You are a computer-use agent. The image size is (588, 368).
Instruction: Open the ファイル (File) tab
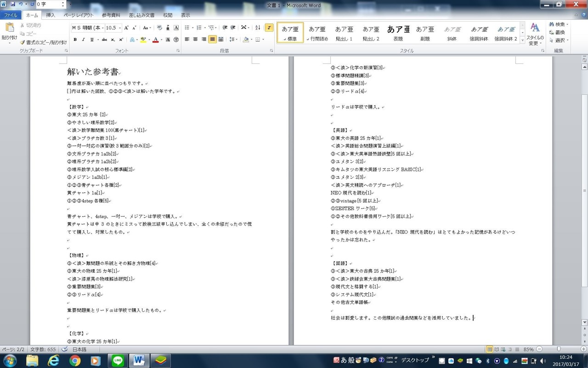pyautogui.click(x=11, y=15)
